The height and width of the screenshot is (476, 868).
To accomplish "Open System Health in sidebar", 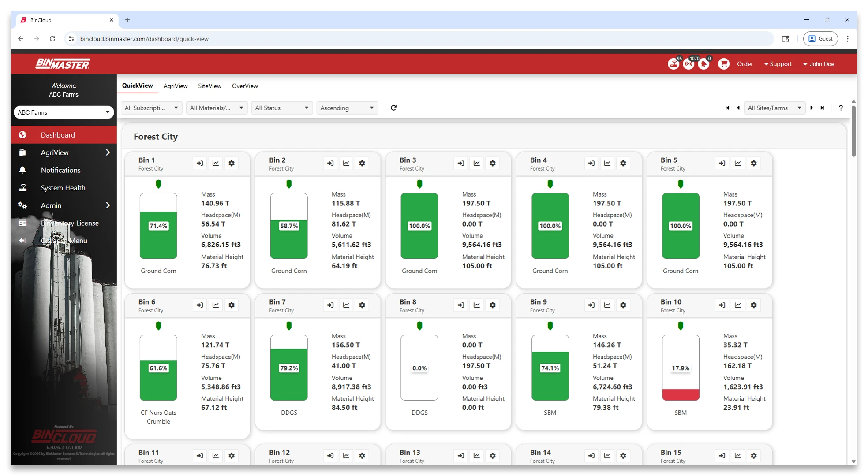I will click(x=64, y=188).
